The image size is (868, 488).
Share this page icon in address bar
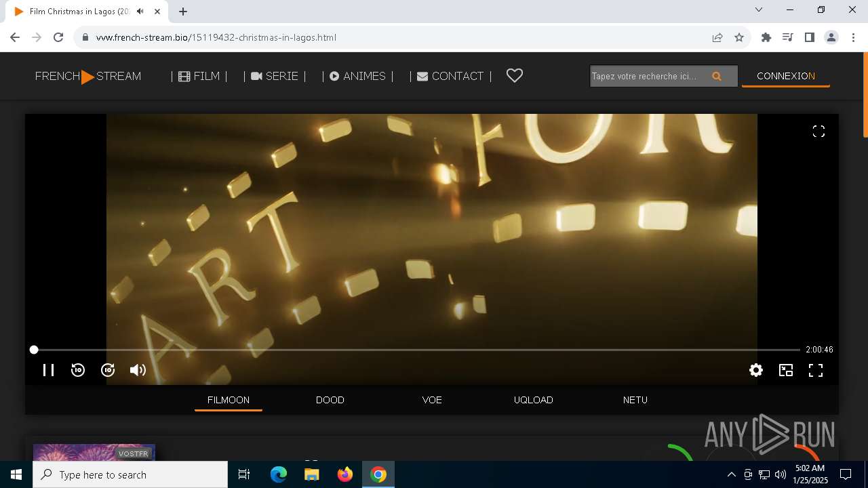click(x=717, y=37)
